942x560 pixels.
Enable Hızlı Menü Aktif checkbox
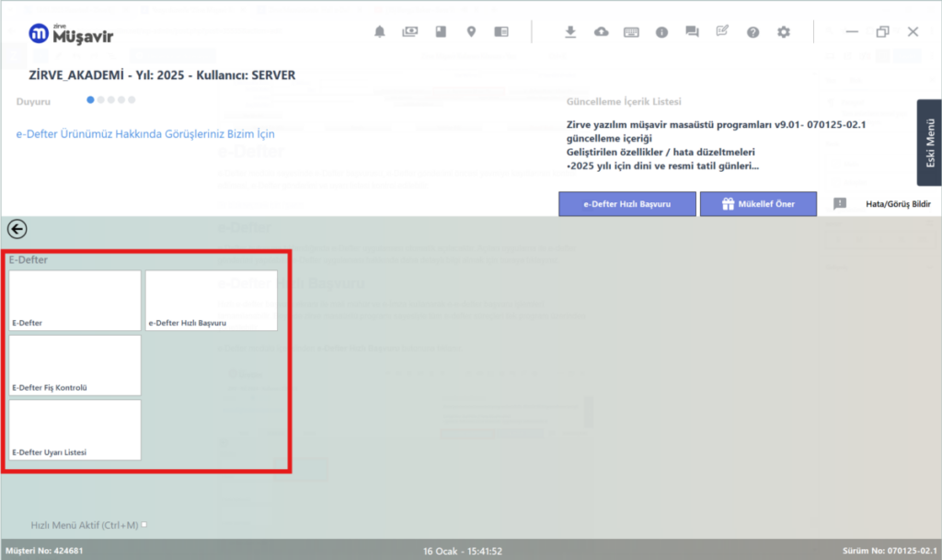point(144,524)
